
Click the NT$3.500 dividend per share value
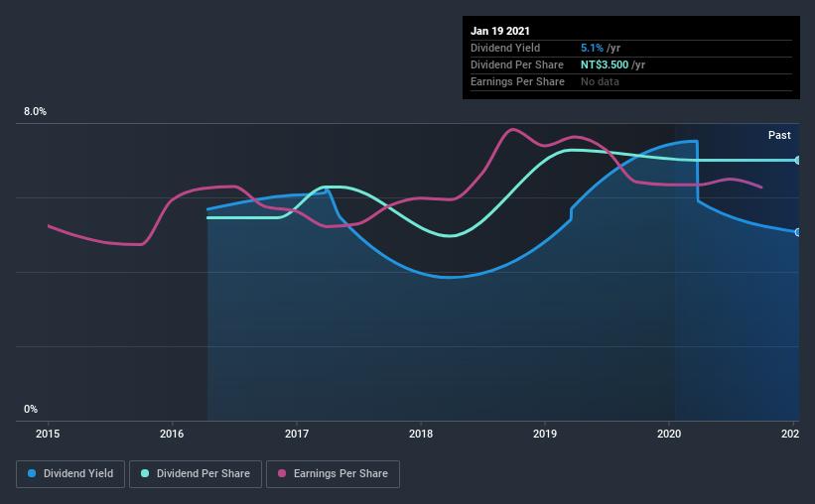[x=605, y=64]
